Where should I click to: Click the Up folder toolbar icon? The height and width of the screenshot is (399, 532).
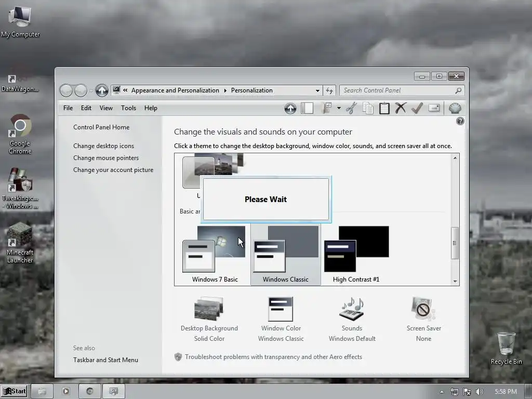(290, 108)
